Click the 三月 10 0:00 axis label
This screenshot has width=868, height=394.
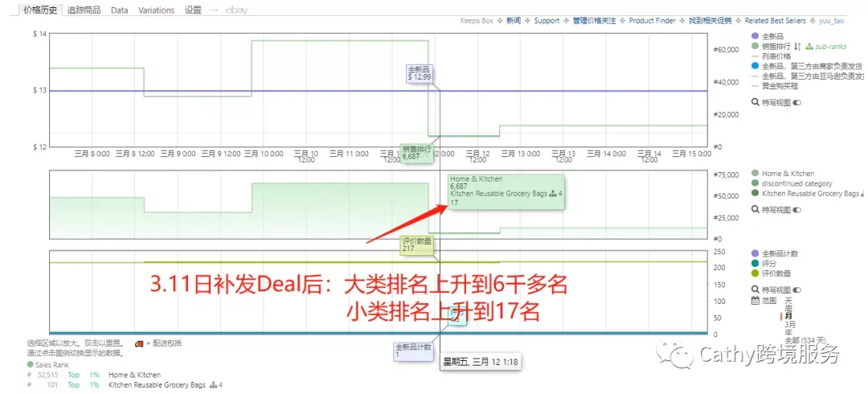point(267,154)
